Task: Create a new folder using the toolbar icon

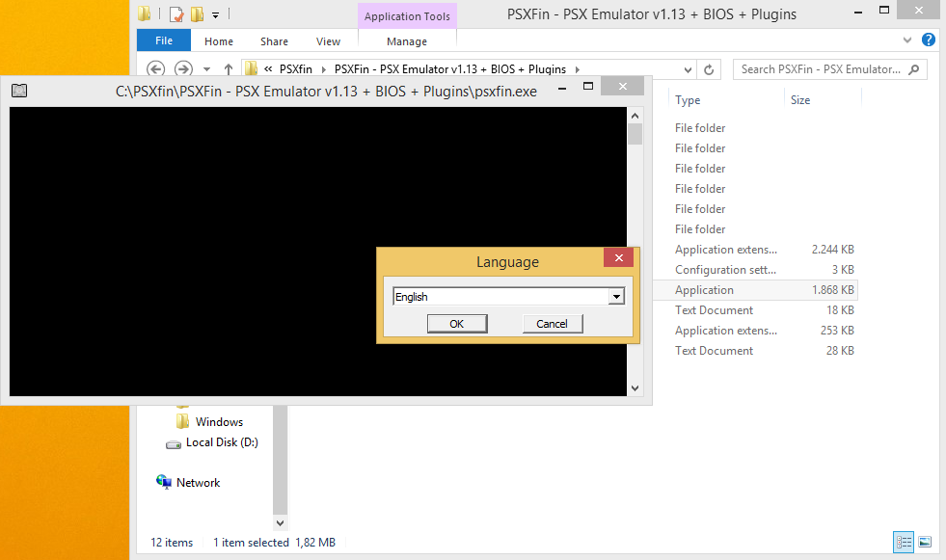Action: click(195, 13)
